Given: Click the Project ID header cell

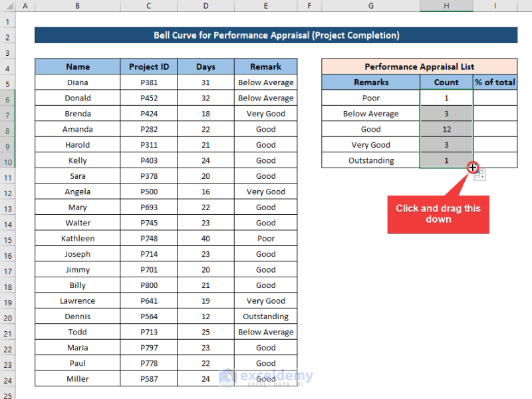Looking at the screenshot, I should (x=148, y=66).
